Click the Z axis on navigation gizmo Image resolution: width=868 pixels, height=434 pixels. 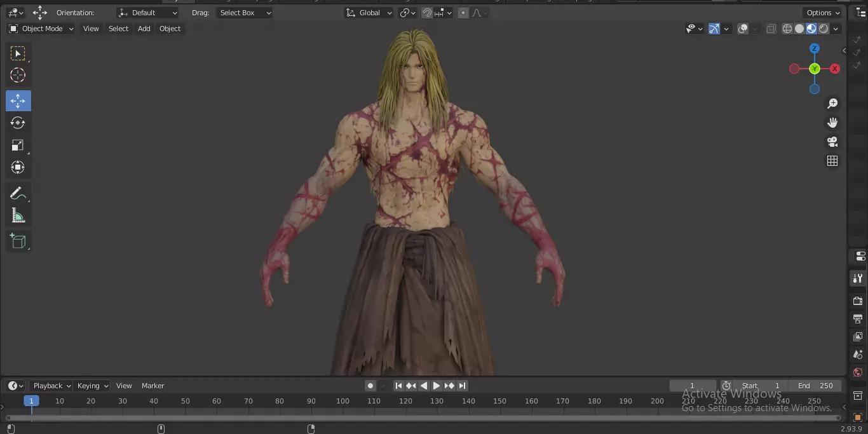tap(815, 48)
